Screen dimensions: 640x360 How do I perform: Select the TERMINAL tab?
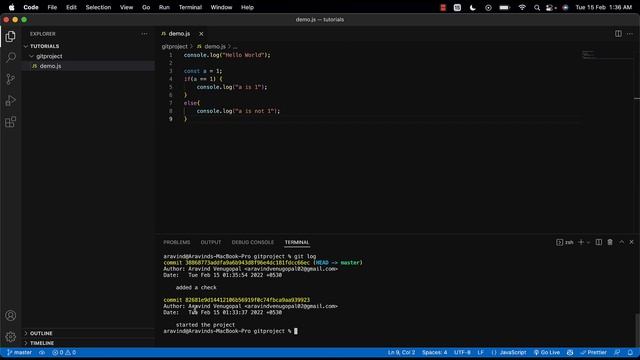point(297,242)
